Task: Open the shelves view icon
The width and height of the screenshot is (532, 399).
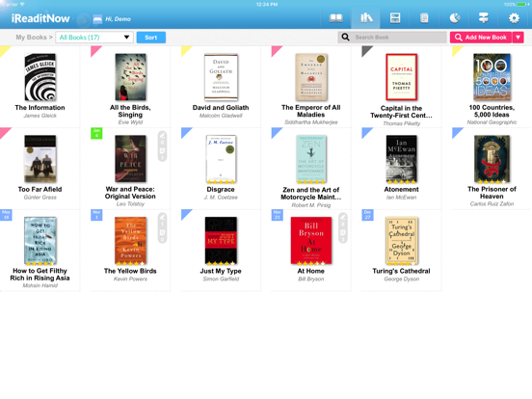Action: pyautogui.click(x=395, y=18)
